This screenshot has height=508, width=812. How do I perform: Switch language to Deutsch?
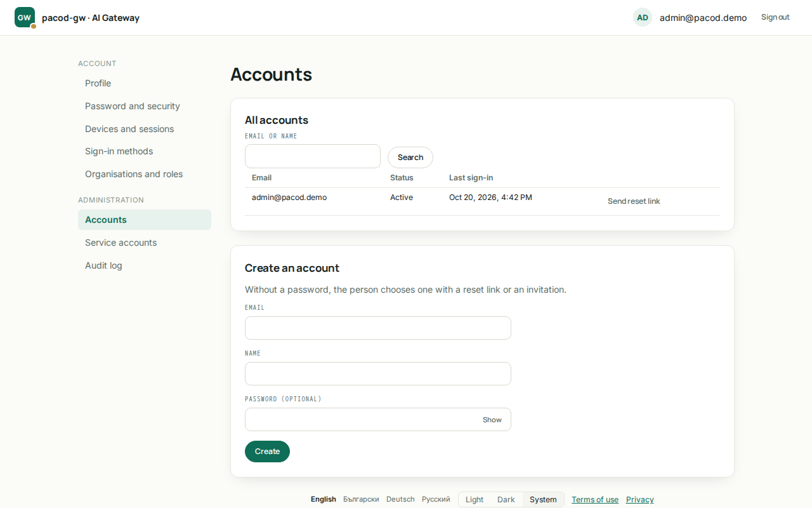coord(400,499)
